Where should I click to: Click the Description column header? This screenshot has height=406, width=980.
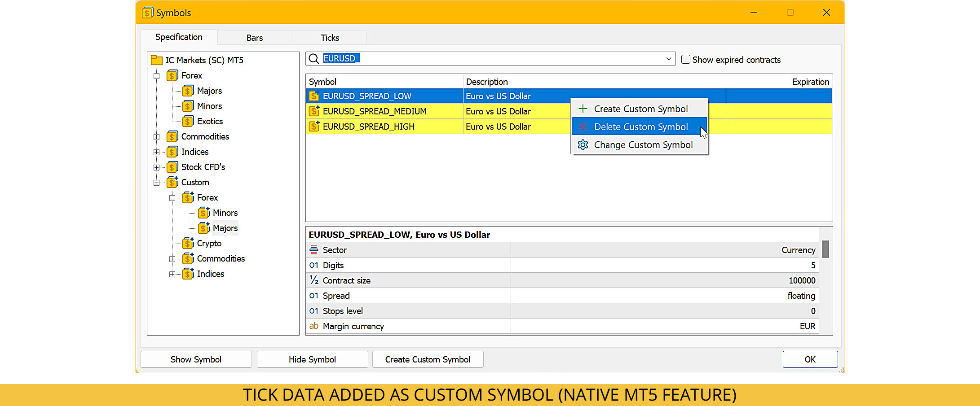pos(595,82)
